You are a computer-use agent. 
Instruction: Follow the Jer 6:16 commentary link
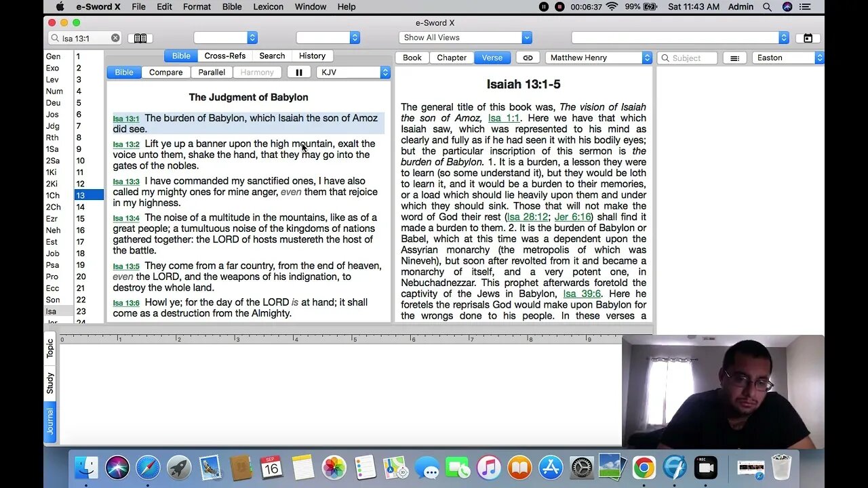(573, 217)
